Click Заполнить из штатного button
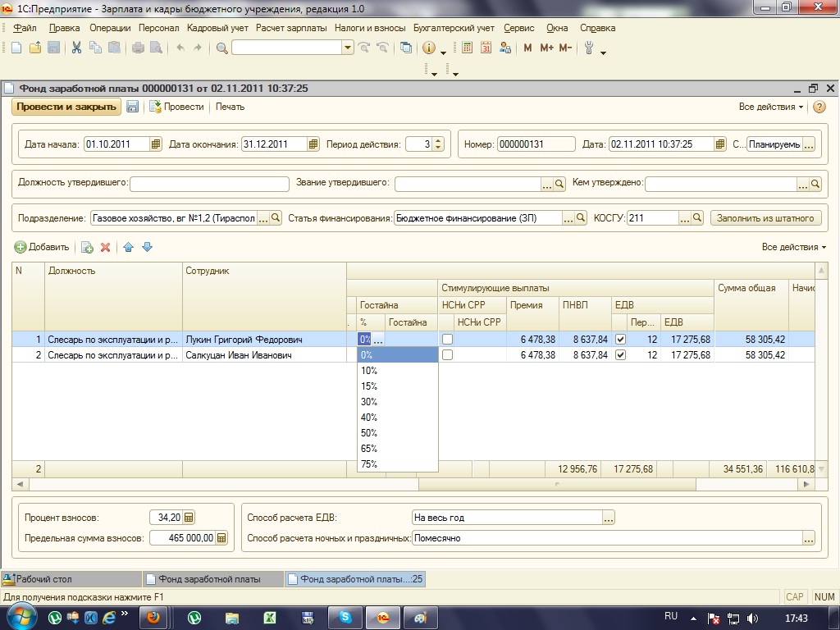 click(765, 218)
